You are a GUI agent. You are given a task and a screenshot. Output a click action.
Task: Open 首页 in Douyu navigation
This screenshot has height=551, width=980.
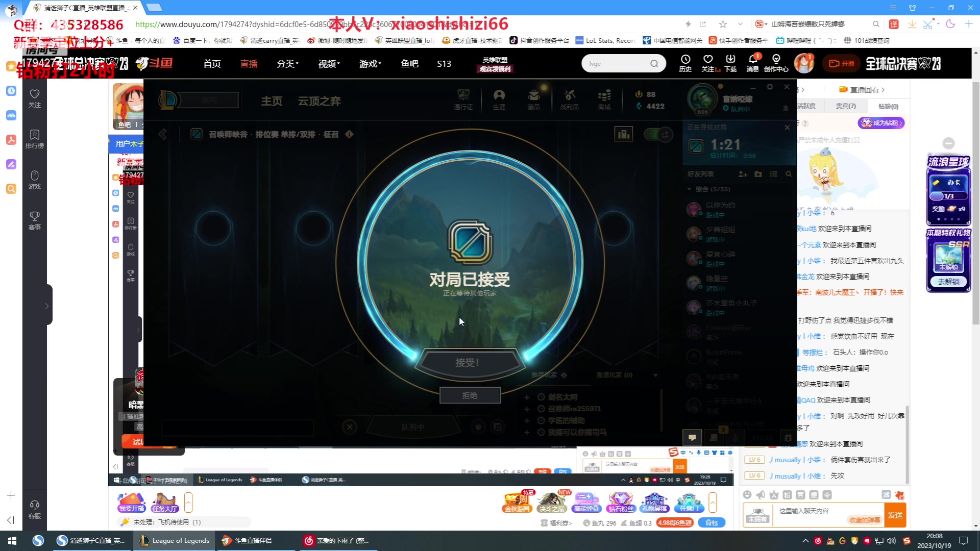[x=212, y=64]
